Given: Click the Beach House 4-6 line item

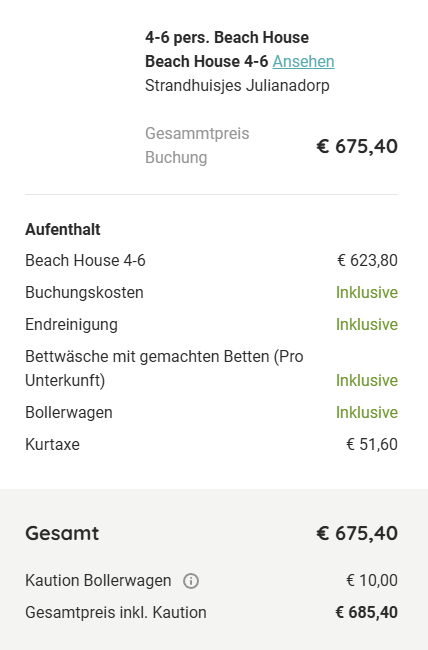Looking at the screenshot, I should [85, 261].
